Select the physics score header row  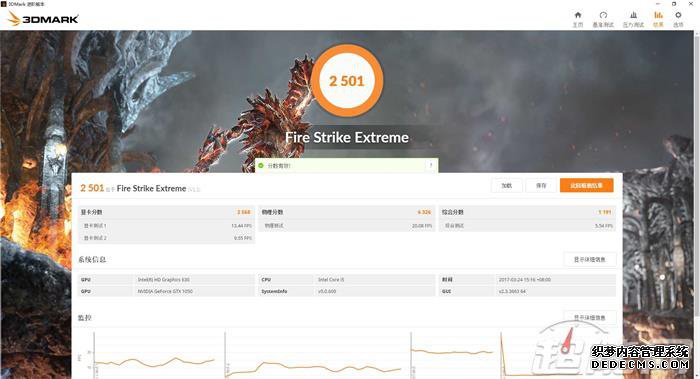pyautogui.click(x=346, y=212)
